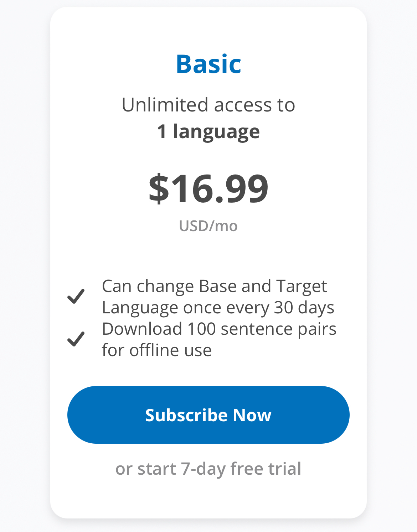Click the word 'Now' on blue button
Image resolution: width=417 pixels, height=532 pixels.
(252, 415)
